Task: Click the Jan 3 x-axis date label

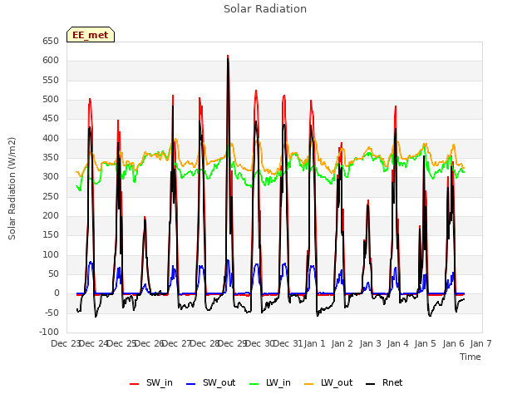Action: 370,343
